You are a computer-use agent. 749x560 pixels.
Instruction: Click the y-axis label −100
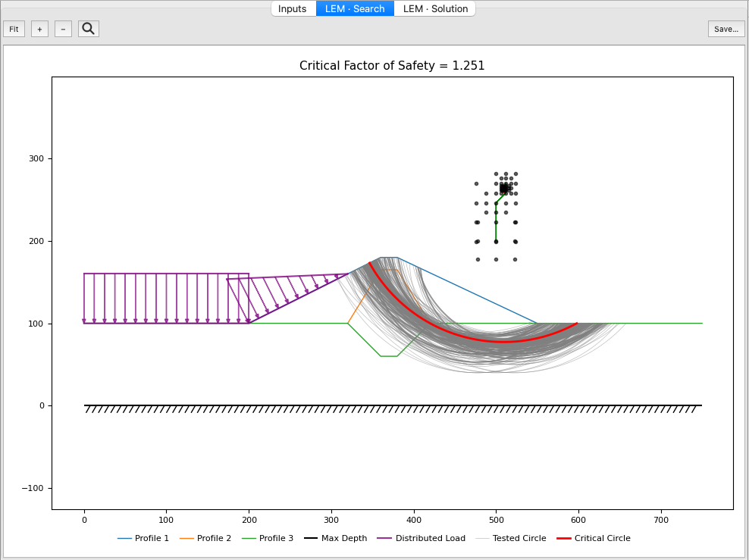click(33, 488)
